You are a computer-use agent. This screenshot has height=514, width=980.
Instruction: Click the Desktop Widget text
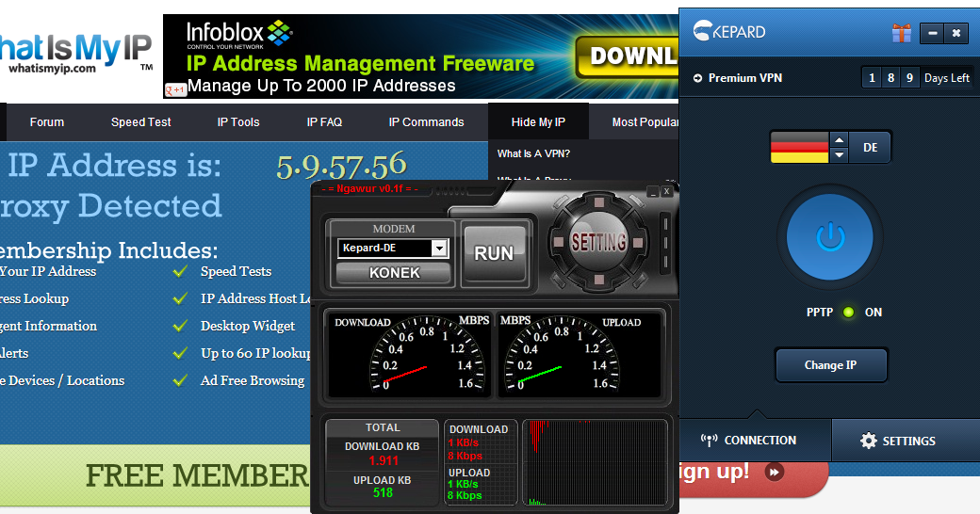click(248, 326)
